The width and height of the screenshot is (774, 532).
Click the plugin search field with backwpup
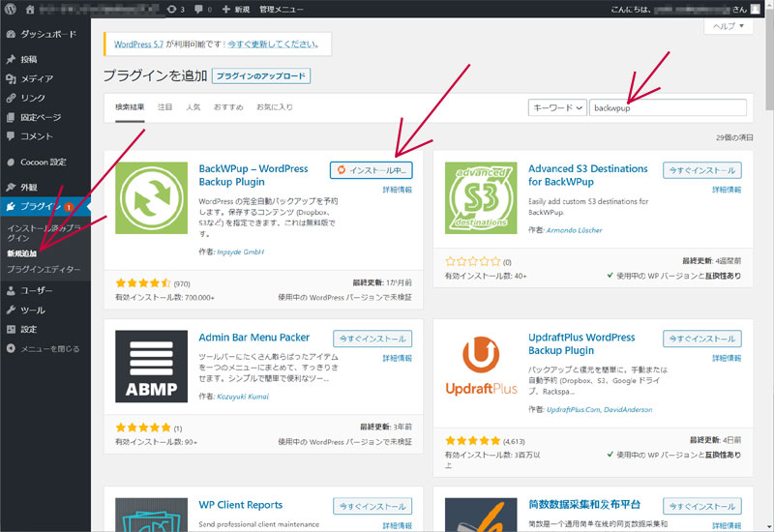[x=668, y=107]
